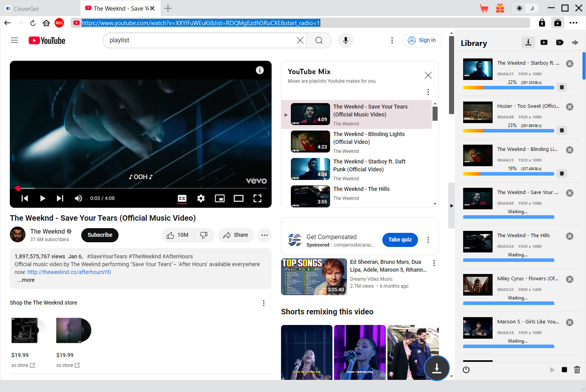Remove Miley Cyrus Flowers from queue
Screen dimensions: 586x392
pyautogui.click(x=570, y=279)
